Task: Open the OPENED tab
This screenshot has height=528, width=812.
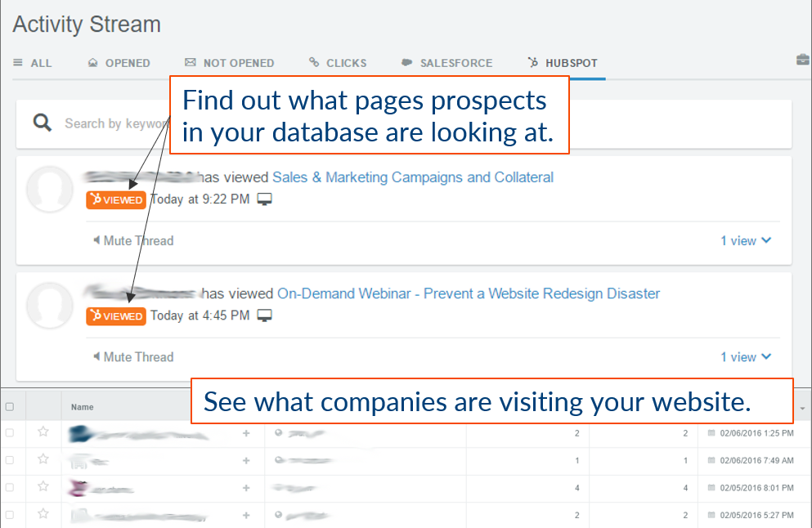Action: 119,63
